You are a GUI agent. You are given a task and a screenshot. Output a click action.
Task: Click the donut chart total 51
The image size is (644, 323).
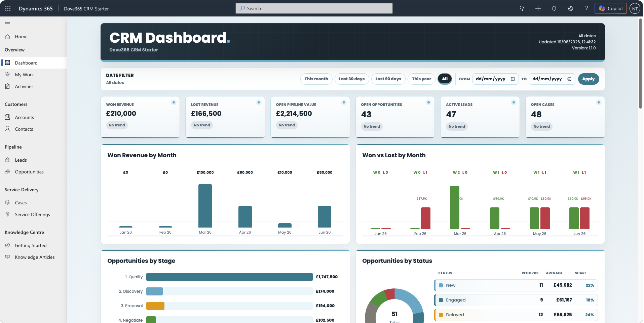394,314
